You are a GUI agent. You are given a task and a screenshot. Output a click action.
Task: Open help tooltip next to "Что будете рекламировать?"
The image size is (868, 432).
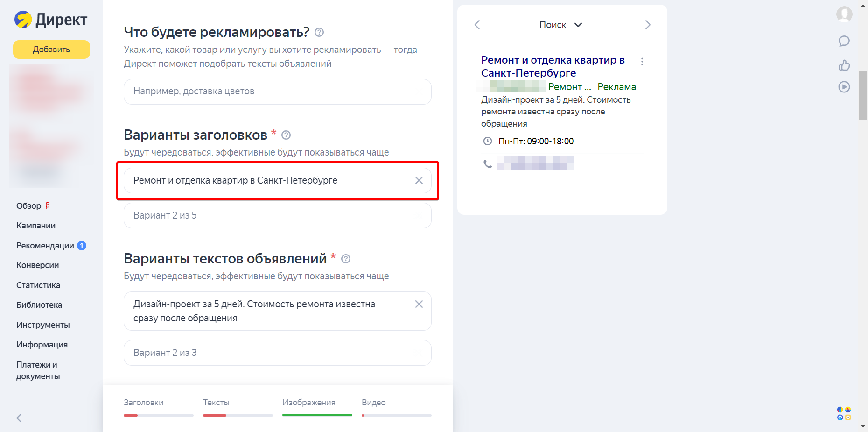(x=319, y=32)
